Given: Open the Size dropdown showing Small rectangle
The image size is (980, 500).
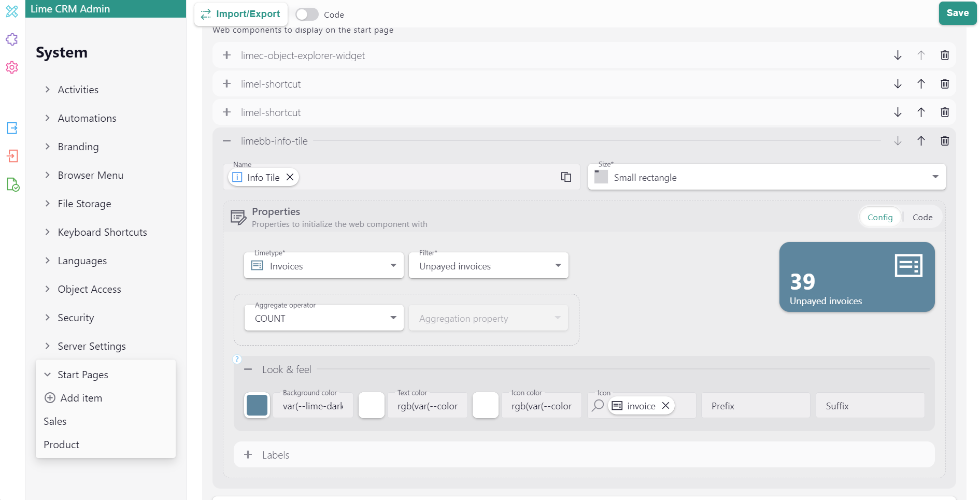Looking at the screenshot, I should (766, 177).
